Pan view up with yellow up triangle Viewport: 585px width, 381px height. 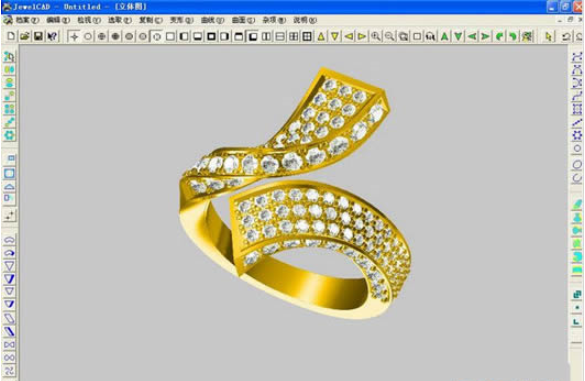pyautogui.click(x=321, y=36)
